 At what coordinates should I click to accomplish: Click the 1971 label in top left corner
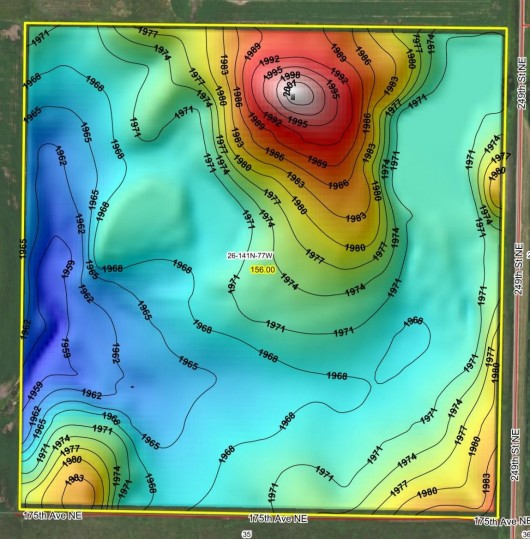click(41, 37)
